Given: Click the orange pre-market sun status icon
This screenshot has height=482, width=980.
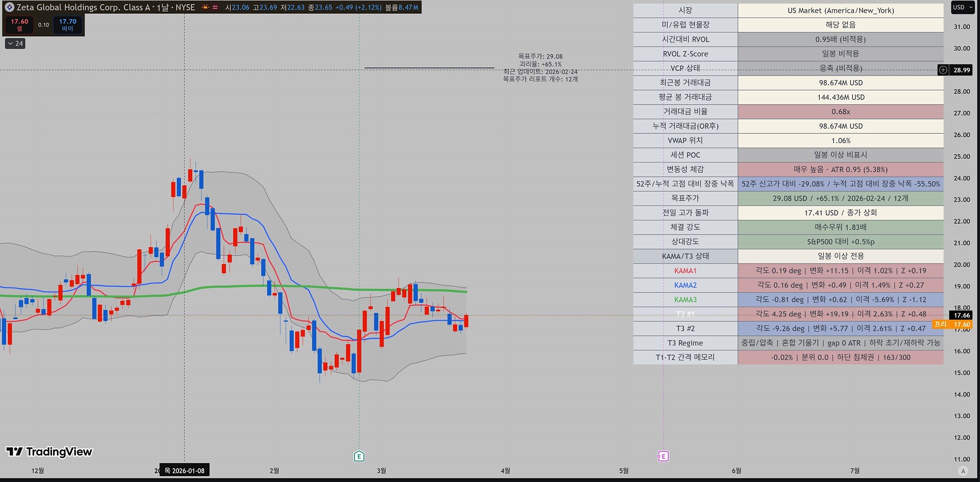Looking at the screenshot, I should (x=205, y=7).
